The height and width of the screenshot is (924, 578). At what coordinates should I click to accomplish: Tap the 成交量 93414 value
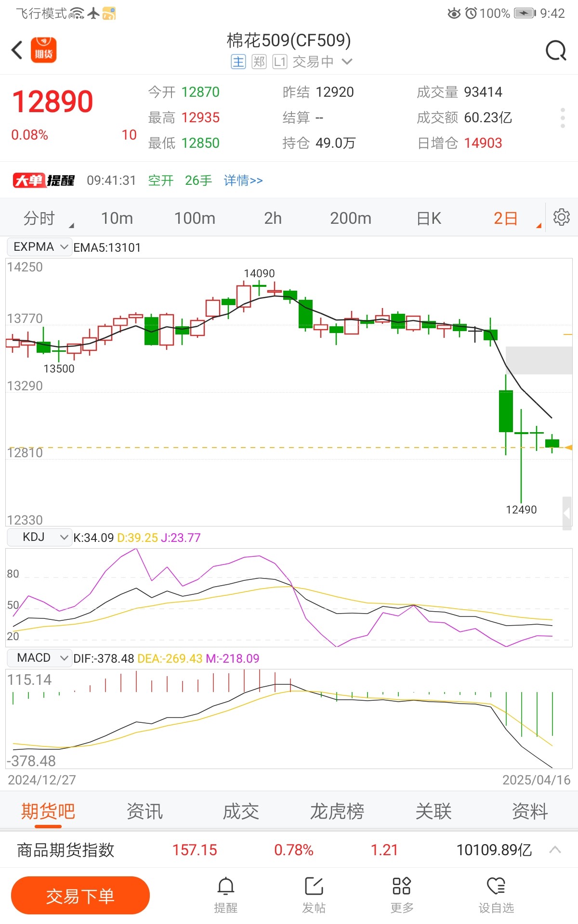coord(483,92)
